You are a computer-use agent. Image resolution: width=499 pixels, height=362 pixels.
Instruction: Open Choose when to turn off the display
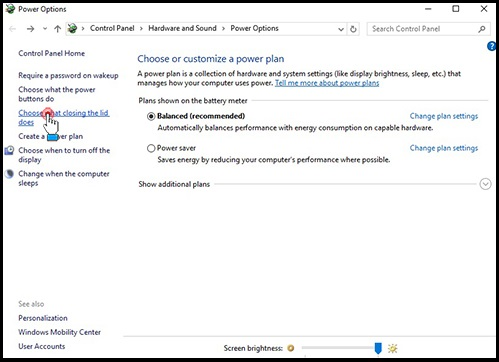coord(64,155)
